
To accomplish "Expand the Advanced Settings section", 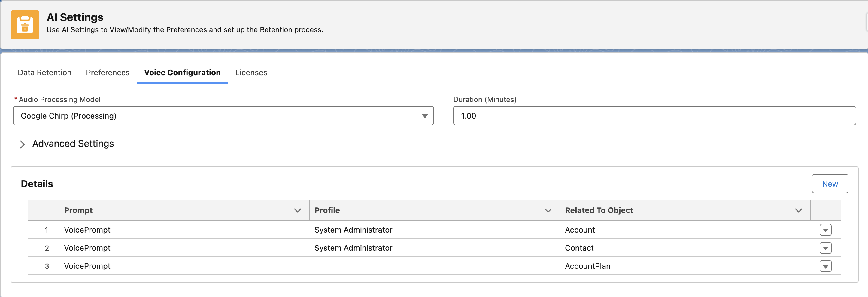I will [x=23, y=144].
